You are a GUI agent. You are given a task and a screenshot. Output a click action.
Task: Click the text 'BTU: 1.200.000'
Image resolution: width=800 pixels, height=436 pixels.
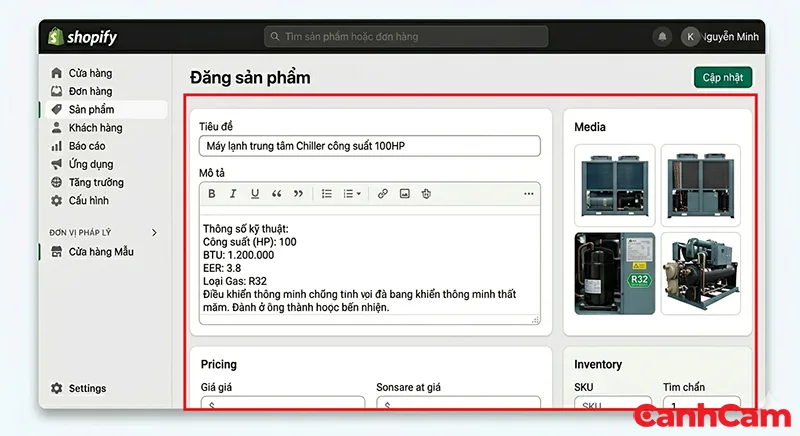238,255
